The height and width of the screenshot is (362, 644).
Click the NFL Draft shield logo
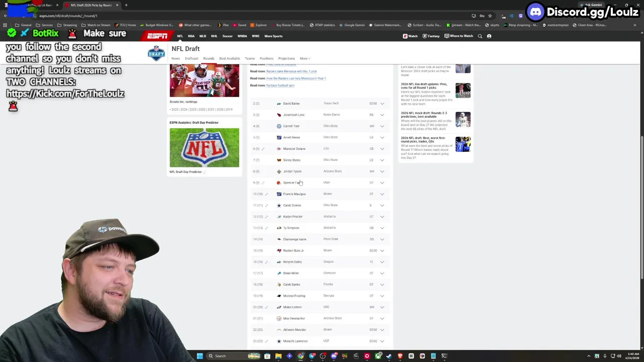pyautogui.click(x=156, y=53)
